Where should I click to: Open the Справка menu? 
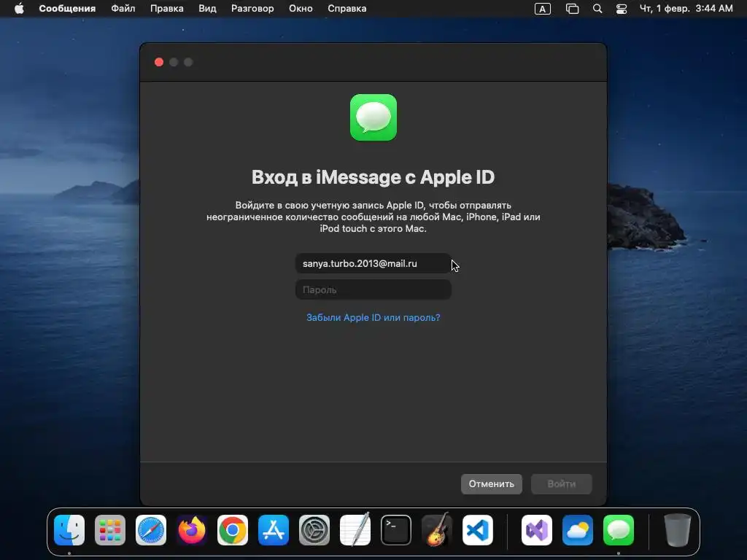[x=347, y=9]
